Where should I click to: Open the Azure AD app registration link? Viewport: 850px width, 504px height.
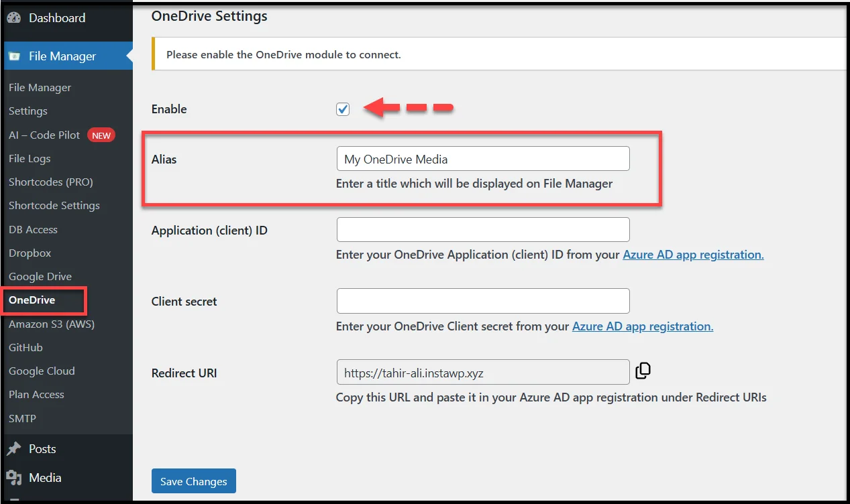click(692, 254)
